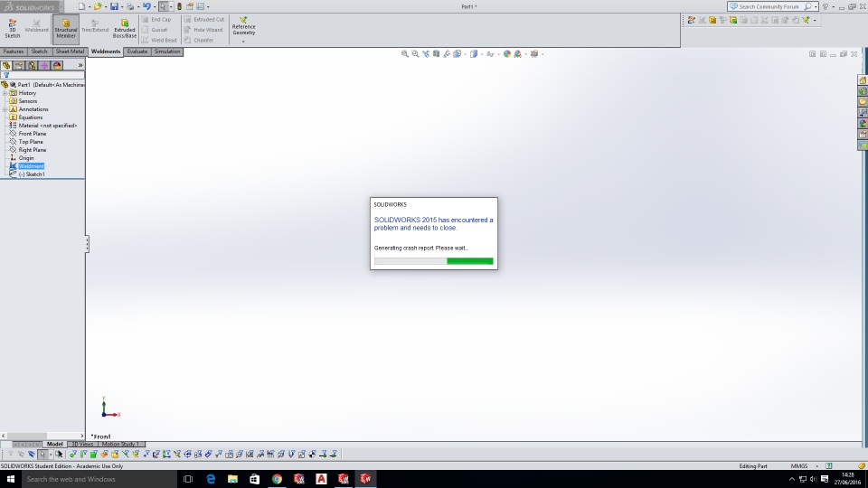Expand the Annotations tree node

coord(5,109)
